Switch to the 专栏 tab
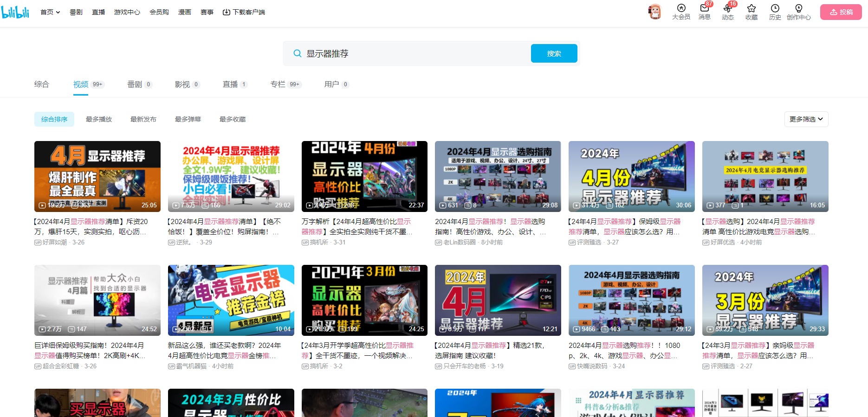This screenshot has height=417, width=868. (286, 84)
